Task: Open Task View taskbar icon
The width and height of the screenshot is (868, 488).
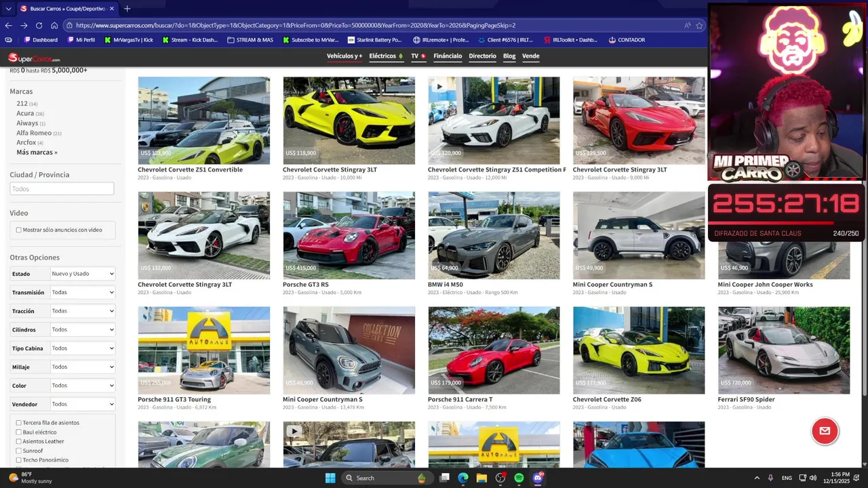Action: [x=444, y=478]
